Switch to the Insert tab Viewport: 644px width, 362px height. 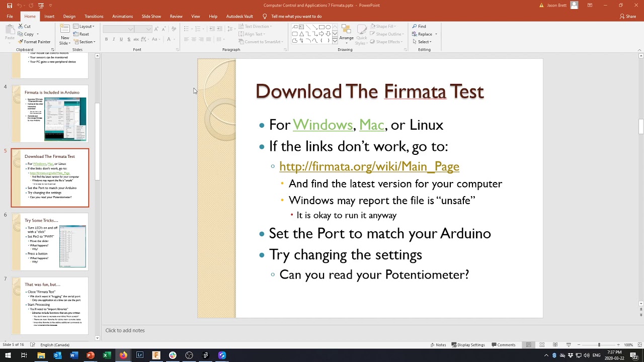(x=49, y=16)
